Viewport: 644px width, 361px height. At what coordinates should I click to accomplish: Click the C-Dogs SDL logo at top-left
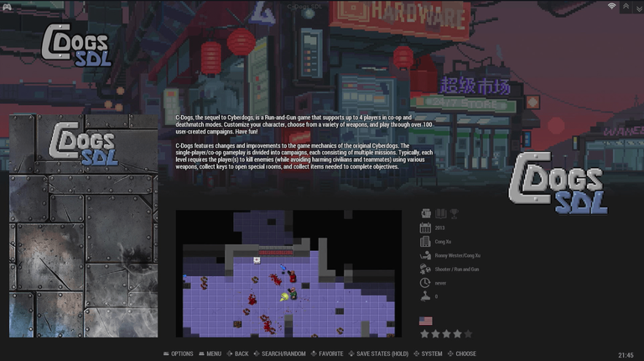[76, 44]
